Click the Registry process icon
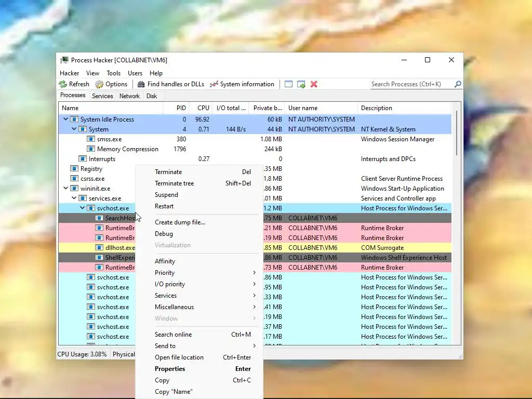This screenshot has width=532, height=399. click(74, 169)
